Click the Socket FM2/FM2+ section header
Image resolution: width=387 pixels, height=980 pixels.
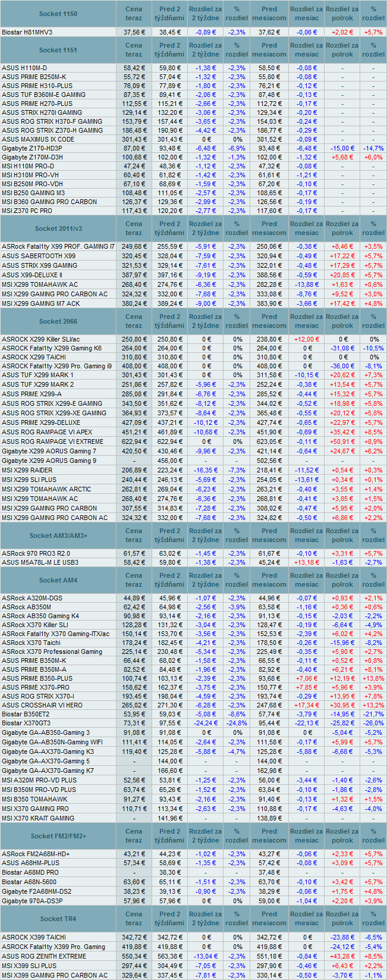click(x=58, y=836)
